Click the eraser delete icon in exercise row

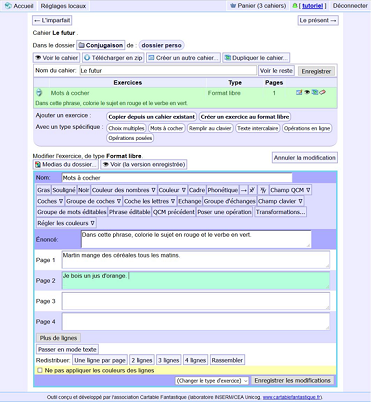coord(322,92)
